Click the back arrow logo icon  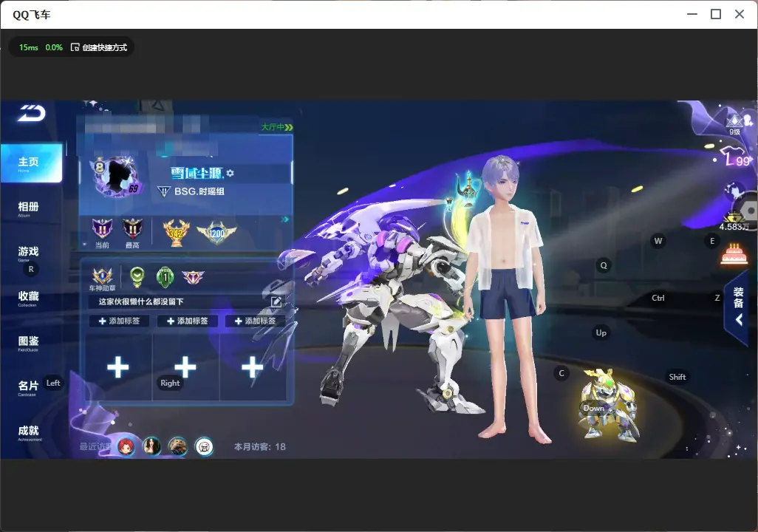(x=32, y=113)
